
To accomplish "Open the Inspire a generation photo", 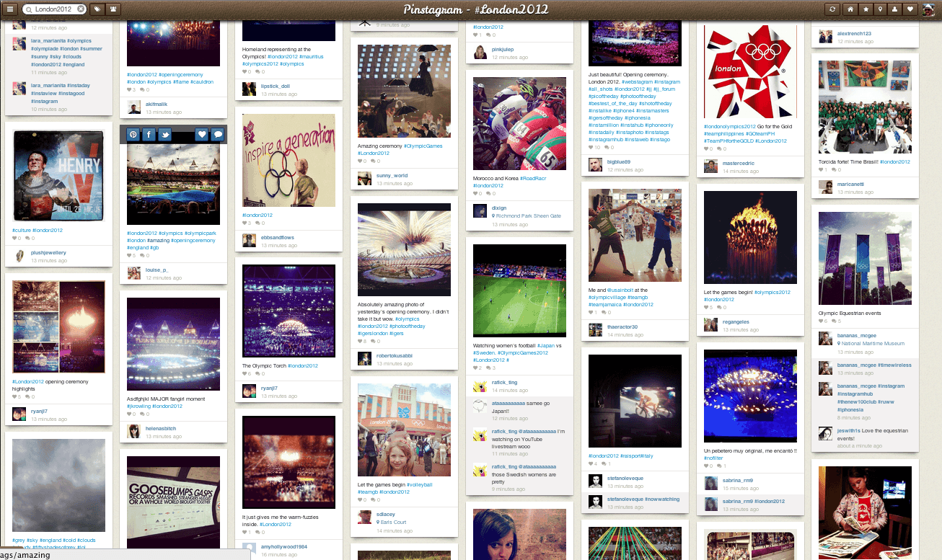I will pyautogui.click(x=289, y=160).
